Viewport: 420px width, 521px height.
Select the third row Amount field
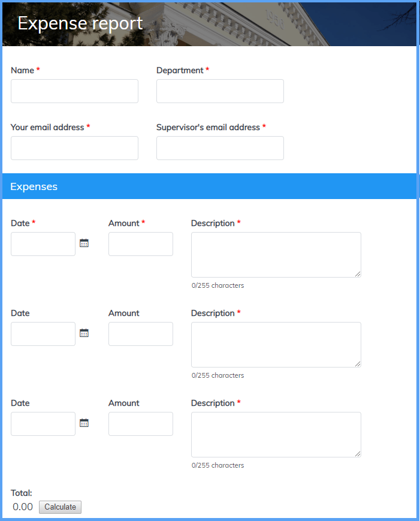[x=141, y=424]
